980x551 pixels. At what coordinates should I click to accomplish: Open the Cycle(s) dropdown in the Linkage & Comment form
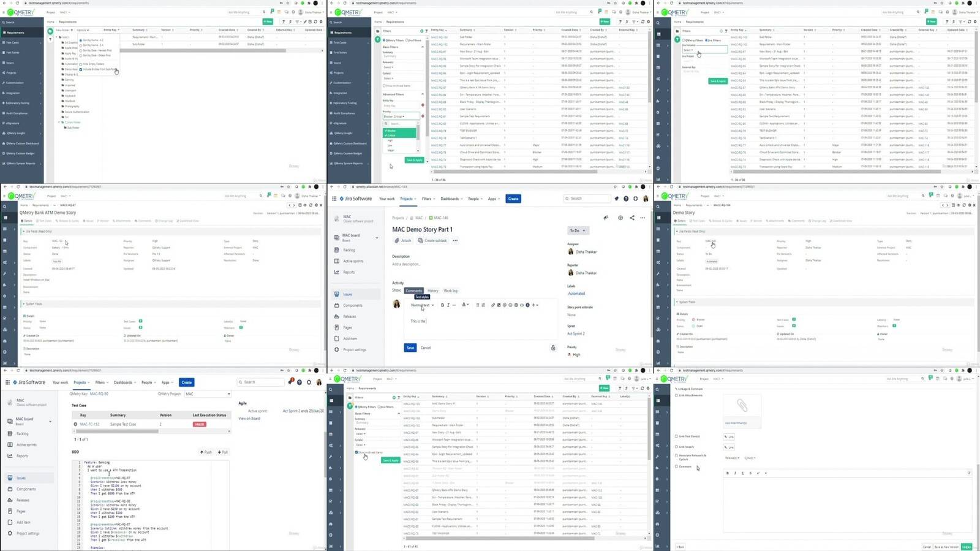pos(750,458)
